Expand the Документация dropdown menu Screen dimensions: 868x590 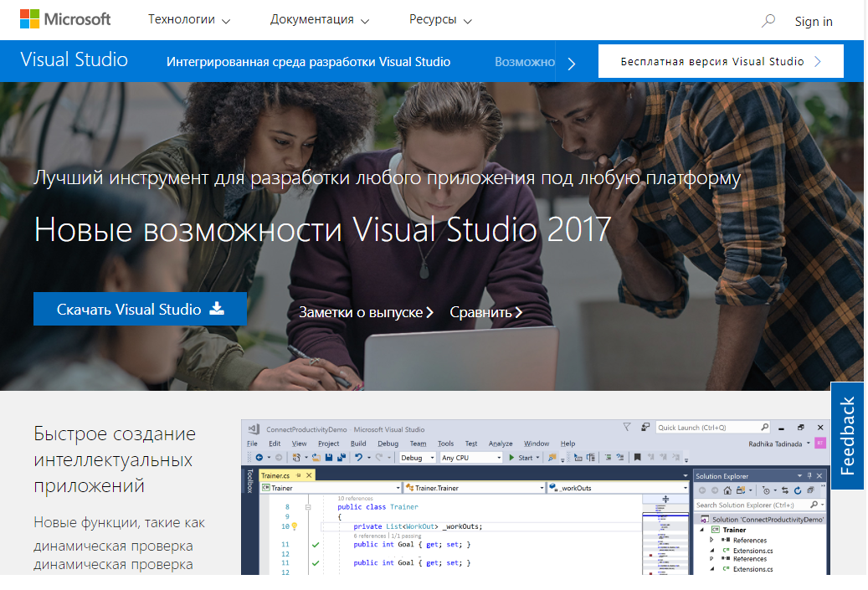click(x=319, y=20)
